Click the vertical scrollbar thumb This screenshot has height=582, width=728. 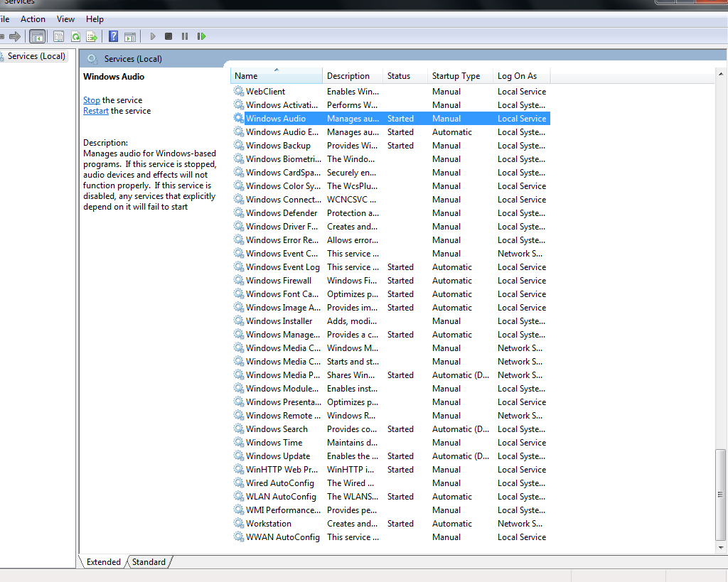[x=721, y=495]
